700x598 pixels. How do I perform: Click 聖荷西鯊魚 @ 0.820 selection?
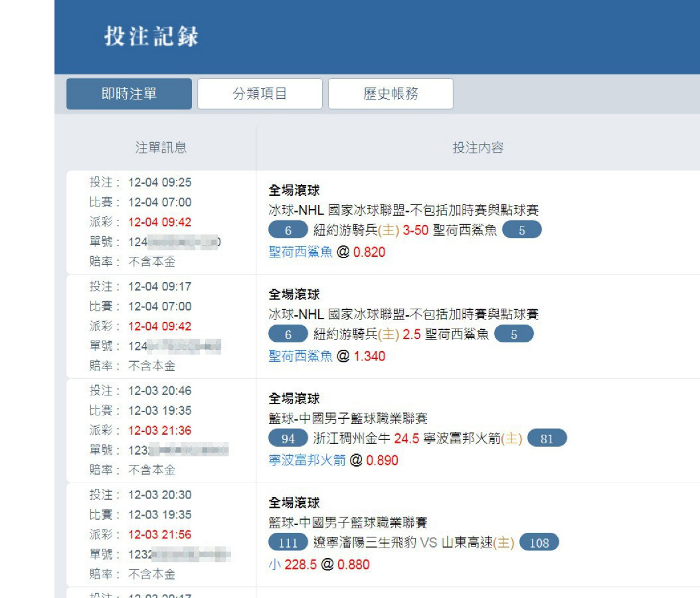327,252
